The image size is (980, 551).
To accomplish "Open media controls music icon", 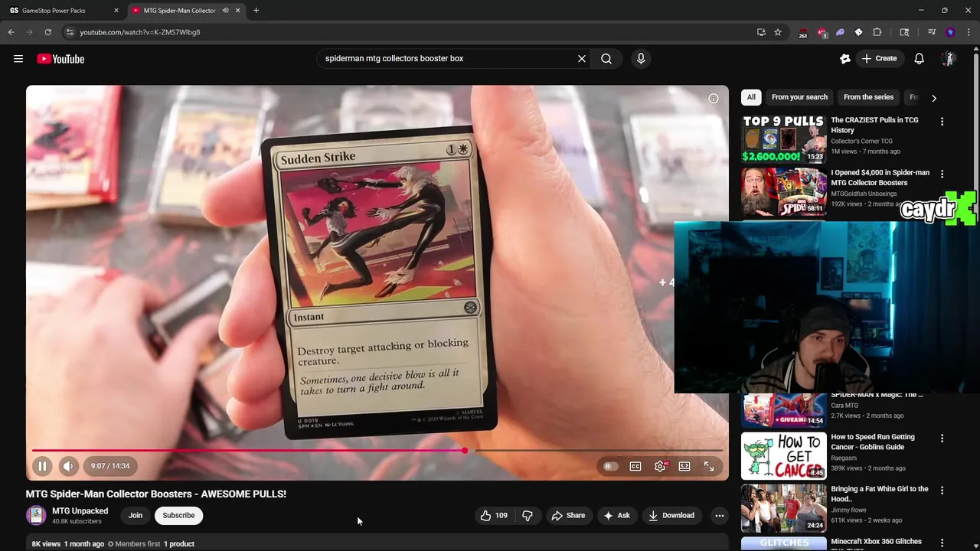I will 932,32.
